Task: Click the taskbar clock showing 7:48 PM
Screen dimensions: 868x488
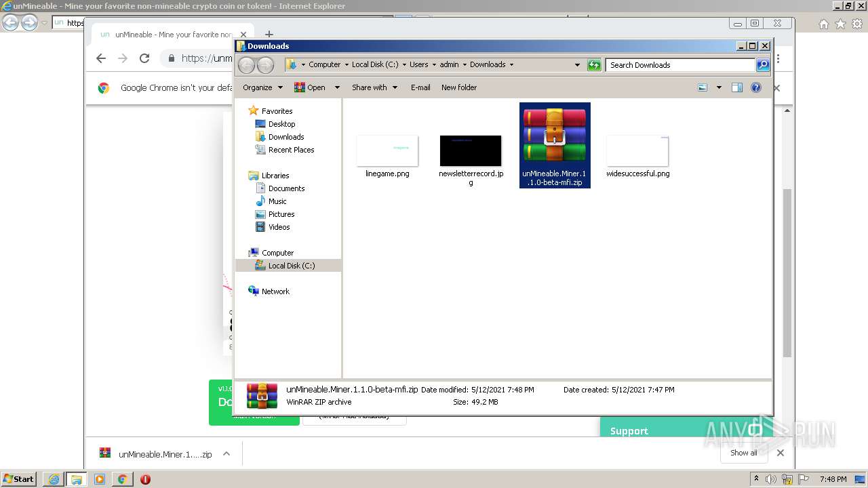Action: point(833,479)
